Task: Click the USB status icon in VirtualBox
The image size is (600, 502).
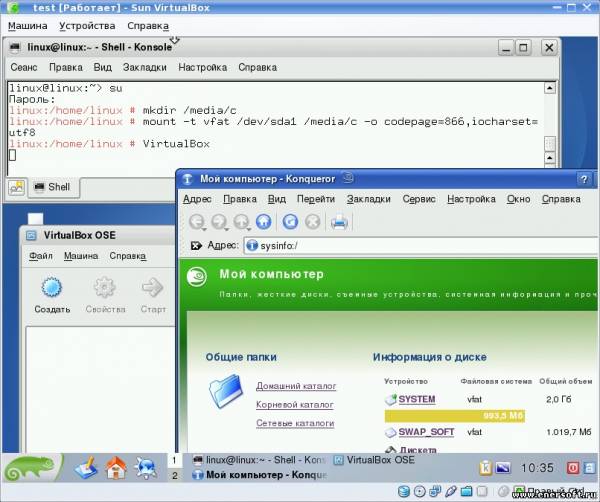Action: pos(451,491)
